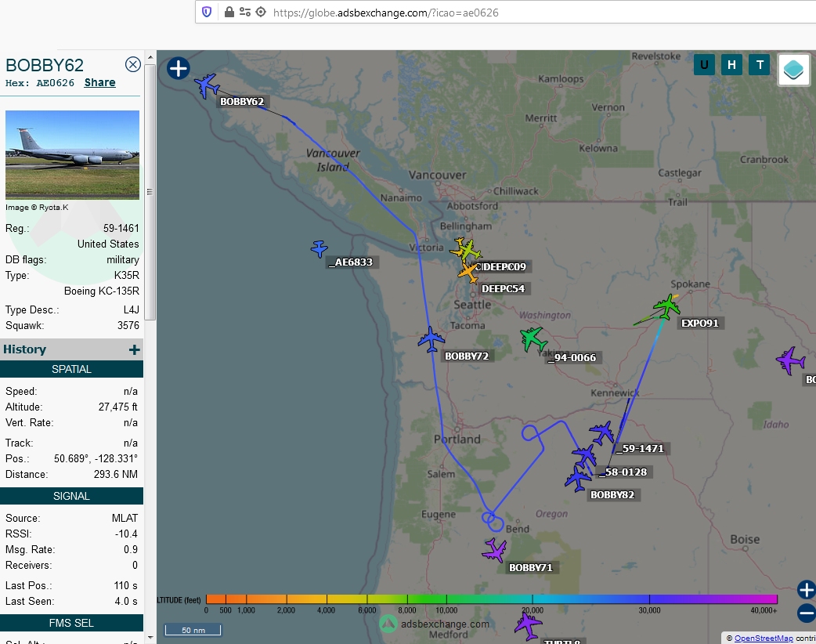
Task: Click the position coordinates 50.689°, -128.331°
Action: coord(96,458)
